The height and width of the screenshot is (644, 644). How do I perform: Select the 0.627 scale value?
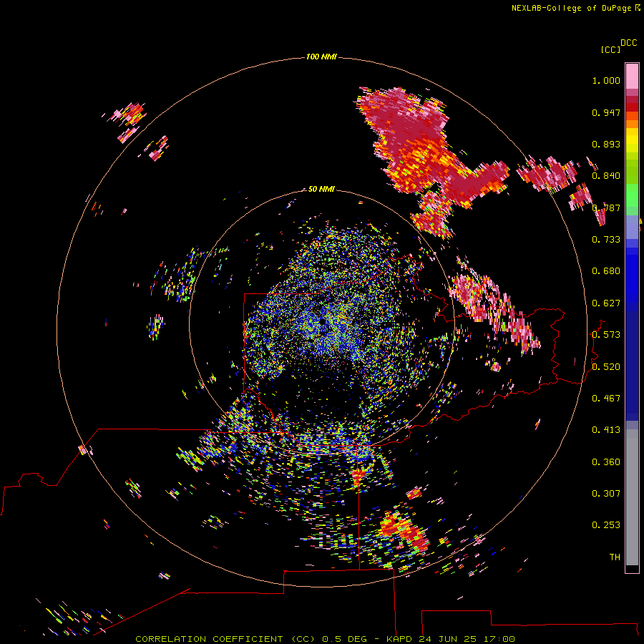pyautogui.click(x=606, y=303)
